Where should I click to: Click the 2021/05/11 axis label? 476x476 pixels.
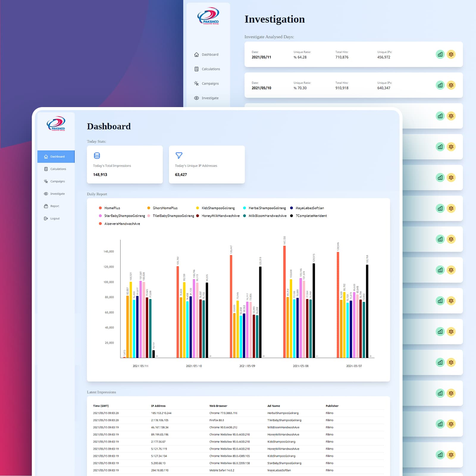click(x=140, y=366)
